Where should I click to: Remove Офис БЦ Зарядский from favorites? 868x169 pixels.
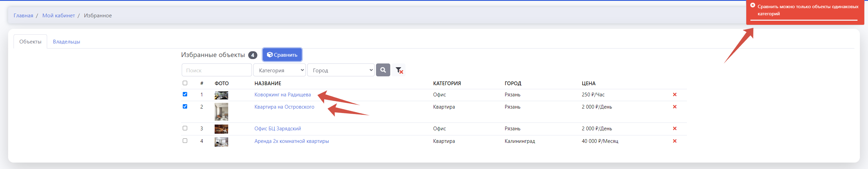[674, 129]
